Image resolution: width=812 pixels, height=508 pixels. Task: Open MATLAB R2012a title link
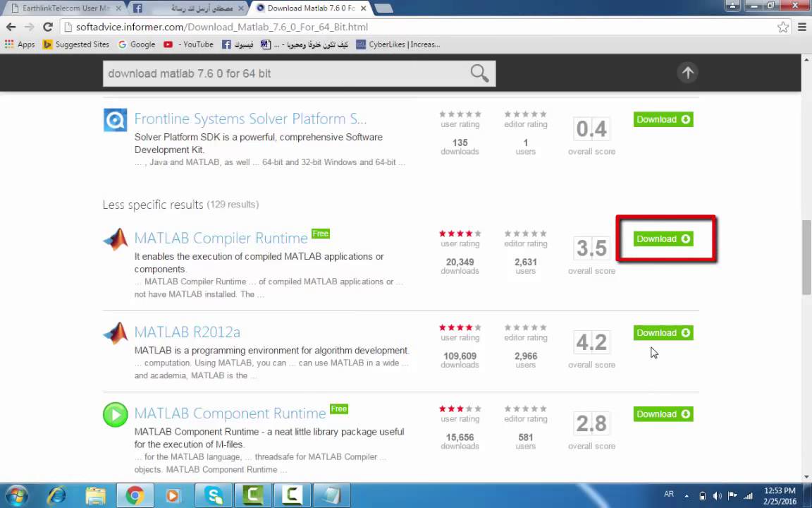coord(187,332)
